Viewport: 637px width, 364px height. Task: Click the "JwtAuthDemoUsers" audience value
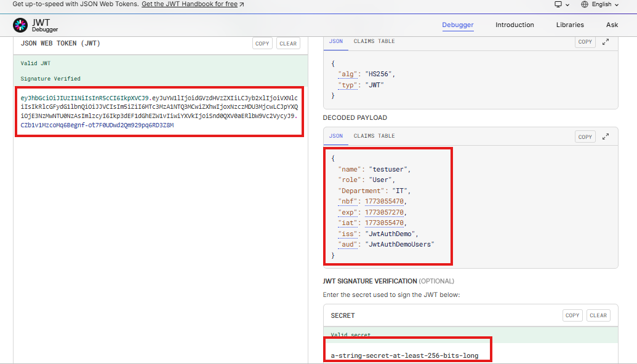coord(400,244)
